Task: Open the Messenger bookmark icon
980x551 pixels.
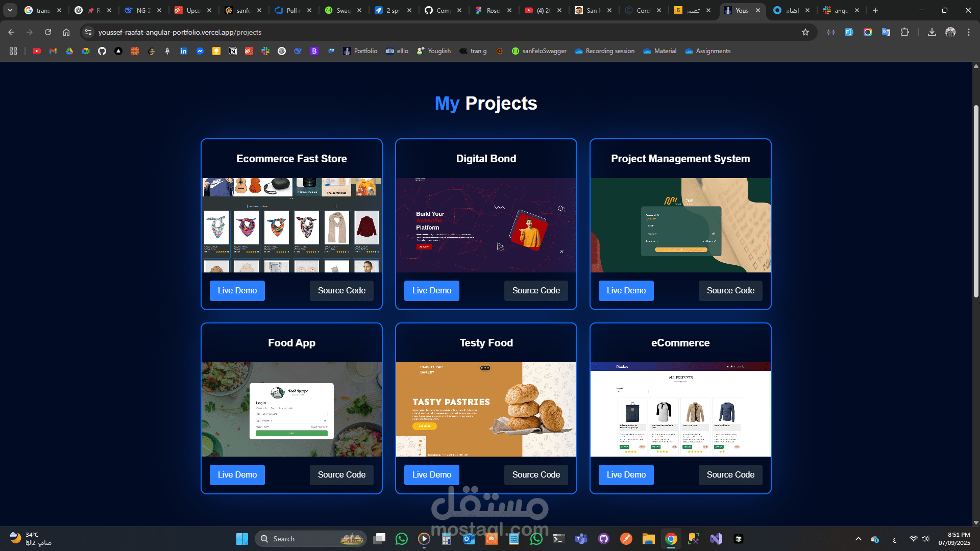Action: [200, 51]
